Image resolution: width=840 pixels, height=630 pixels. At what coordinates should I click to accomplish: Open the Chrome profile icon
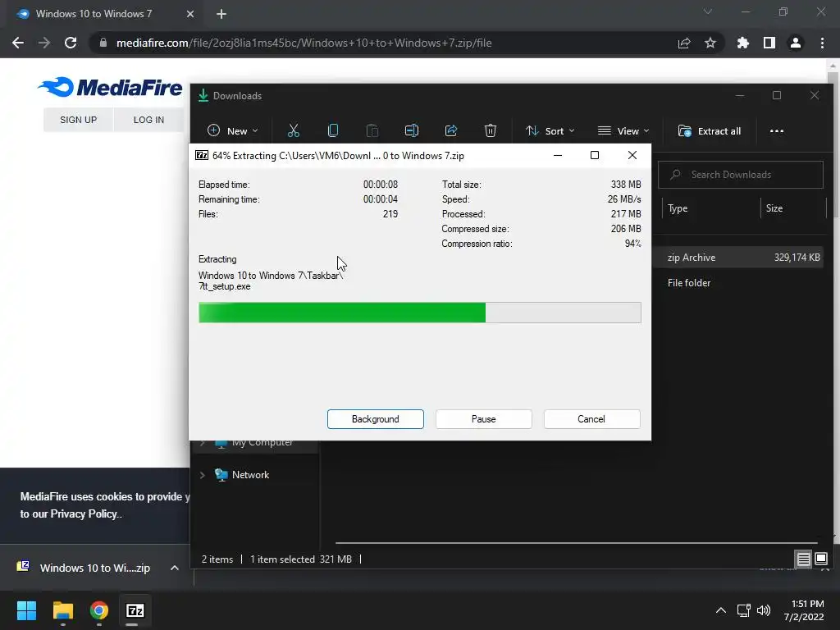pos(796,43)
